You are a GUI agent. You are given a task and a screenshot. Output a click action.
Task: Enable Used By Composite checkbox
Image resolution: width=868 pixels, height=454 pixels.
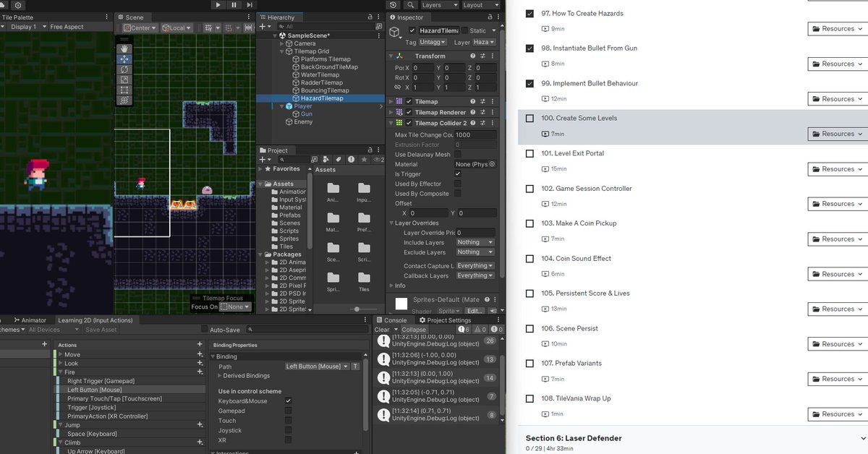(x=458, y=194)
